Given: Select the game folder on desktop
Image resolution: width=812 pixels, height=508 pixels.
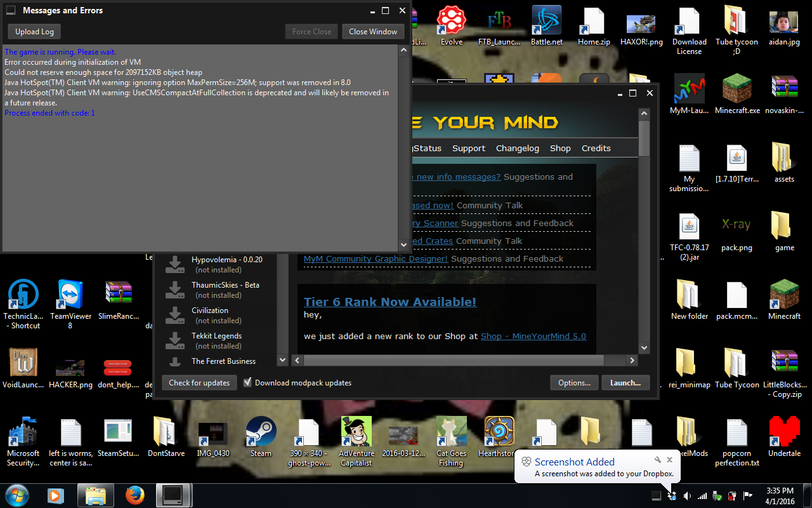Looking at the screenshot, I should (784, 231).
